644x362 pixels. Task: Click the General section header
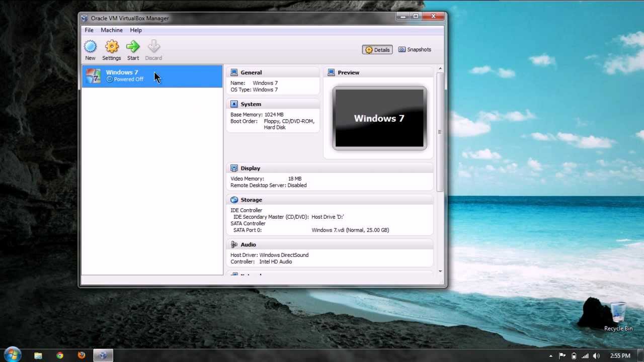point(273,72)
